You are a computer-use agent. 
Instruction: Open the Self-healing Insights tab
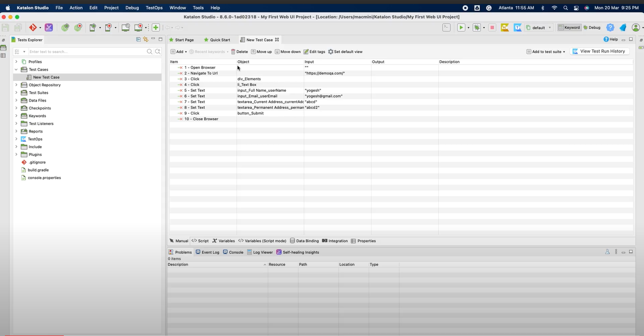pos(297,252)
